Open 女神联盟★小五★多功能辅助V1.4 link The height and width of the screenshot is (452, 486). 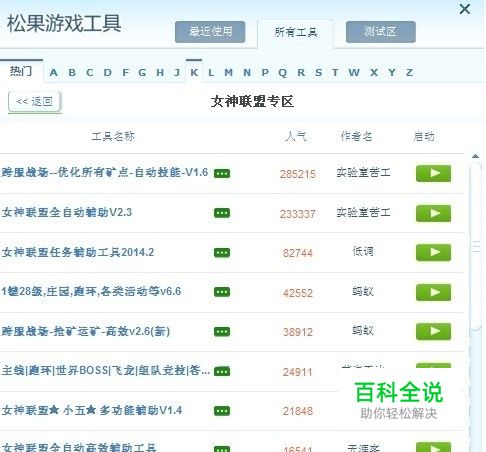(x=92, y=410)
